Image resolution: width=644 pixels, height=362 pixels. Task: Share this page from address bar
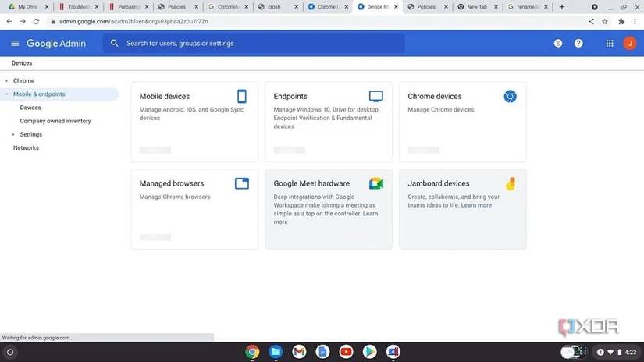(x=591, y=21)
